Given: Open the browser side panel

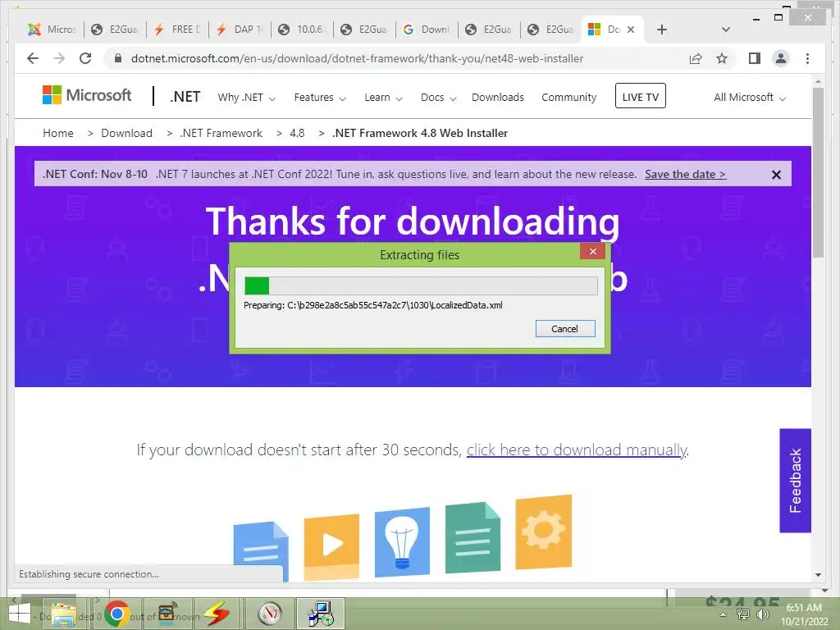Looking at the screenshot, I should (755, 58).
